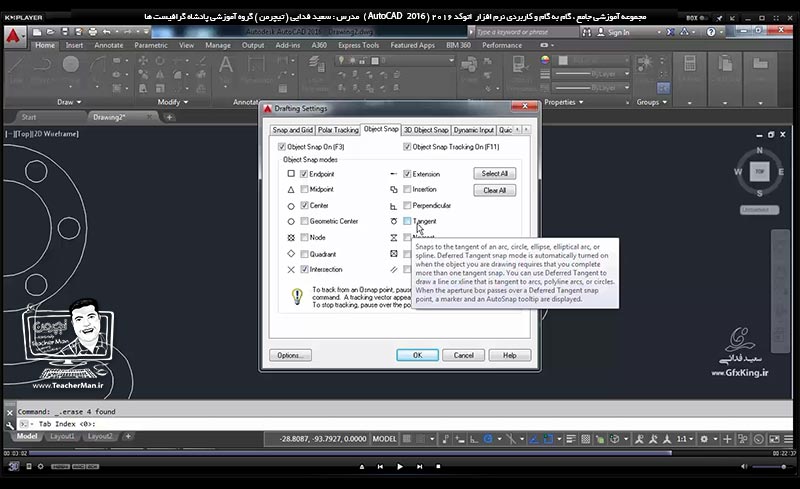The width and height of the screenshot is (800, 489).
Task: Switch to Snap and Grid tab
Action: point(292,130)
